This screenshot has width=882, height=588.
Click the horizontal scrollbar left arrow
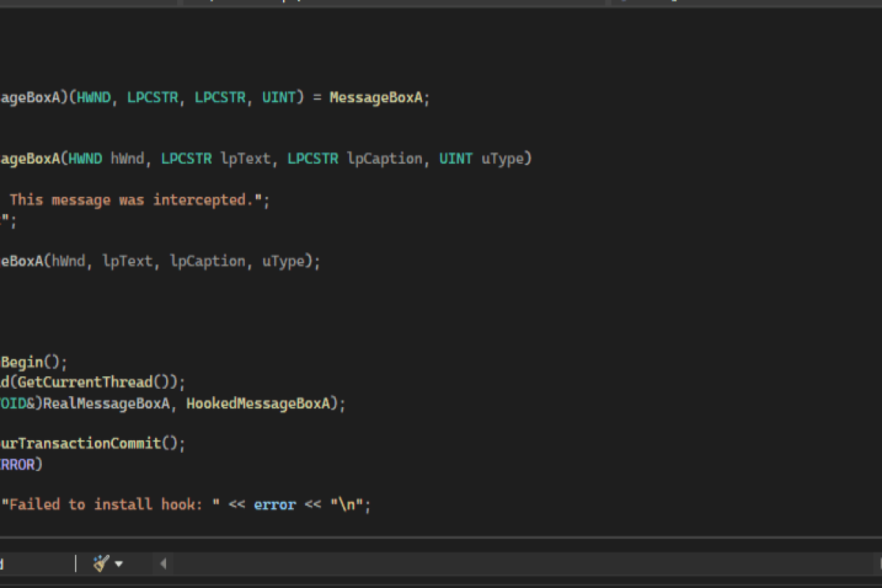click(x=162, y=563)
